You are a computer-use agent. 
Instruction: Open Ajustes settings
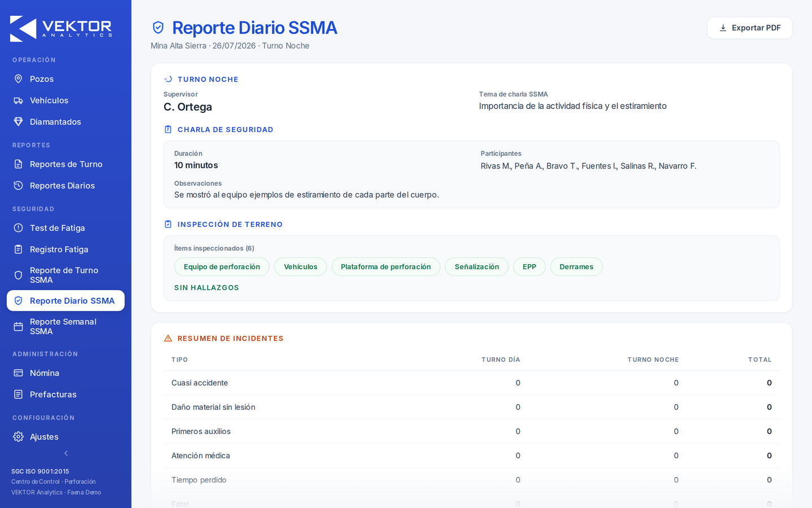point(65,437)
